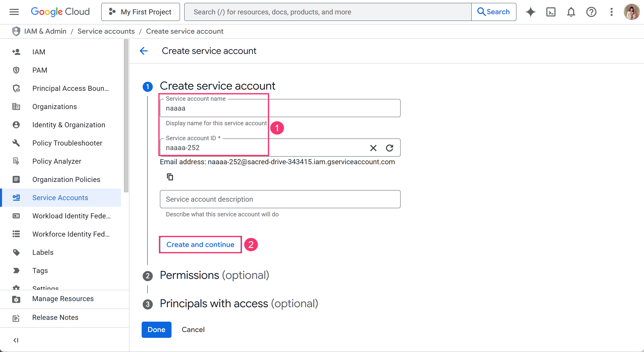Cancel service account creation

193,329
